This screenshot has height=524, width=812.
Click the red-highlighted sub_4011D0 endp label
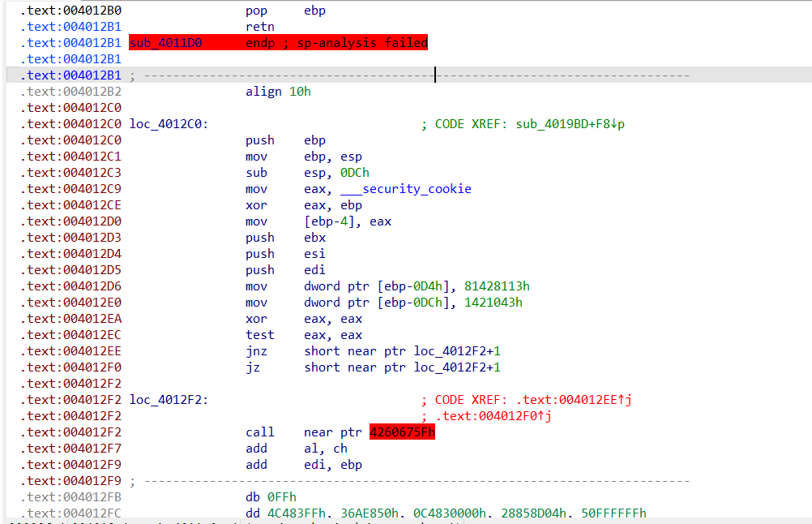tap(165, 43)
